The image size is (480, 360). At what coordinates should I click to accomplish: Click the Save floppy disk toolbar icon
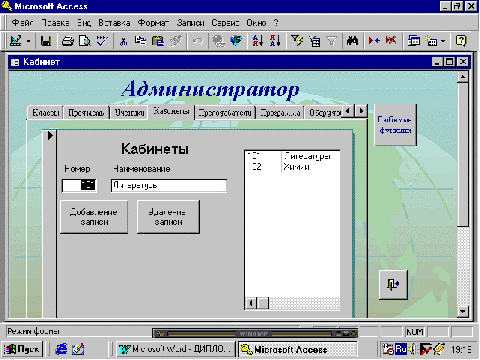46,41
